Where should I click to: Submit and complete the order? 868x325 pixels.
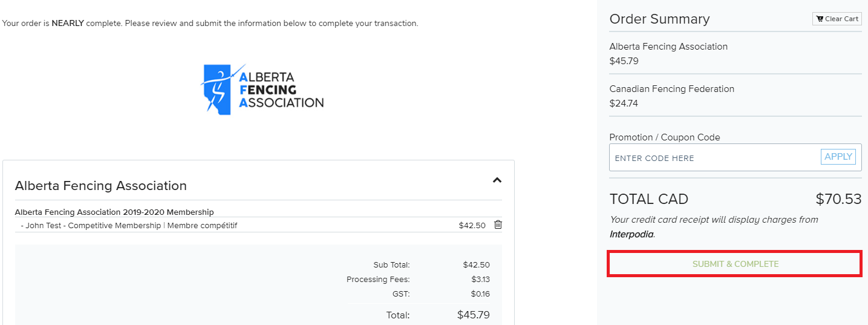pos(735,264)
